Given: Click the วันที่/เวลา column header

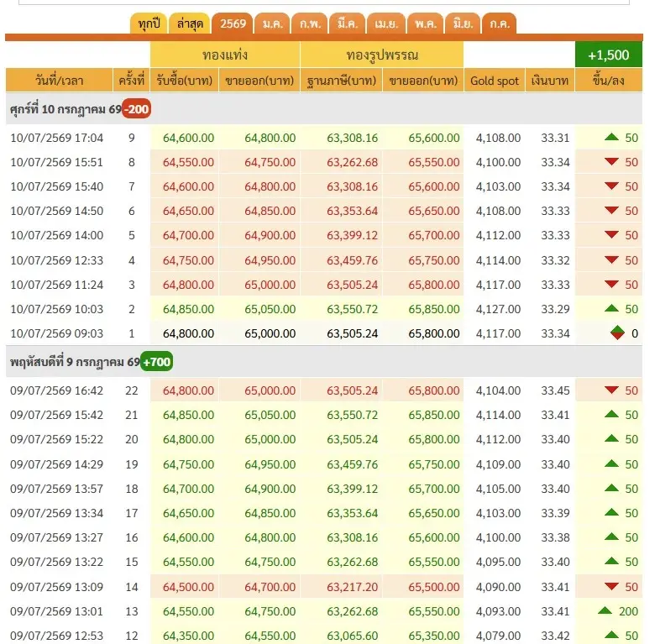Looking at the screenshot, I should click(x=60, y=80).
